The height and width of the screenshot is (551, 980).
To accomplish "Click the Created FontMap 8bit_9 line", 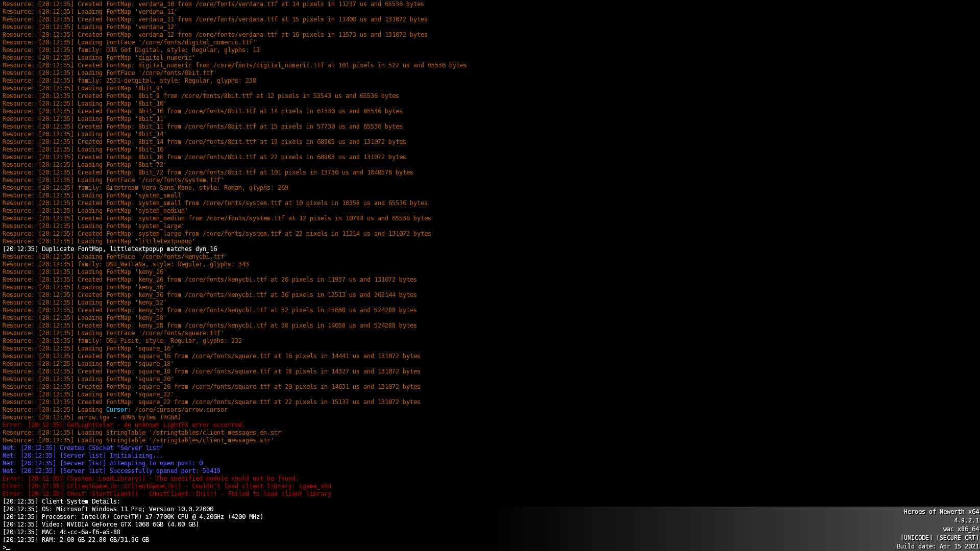I will 201,96.
